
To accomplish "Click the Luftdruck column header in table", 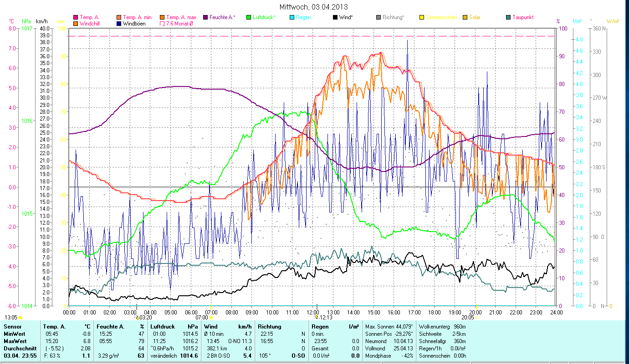I will point(163,326).
